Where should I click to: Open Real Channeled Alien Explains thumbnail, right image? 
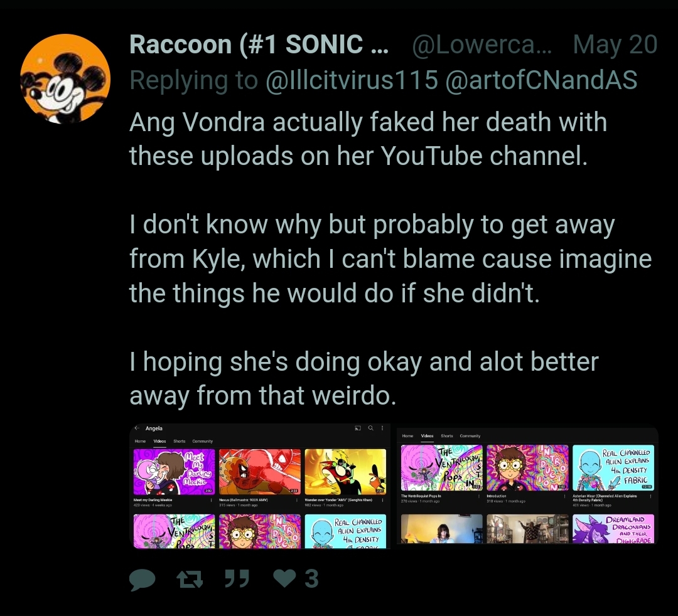pyautogui.click(x=613, y=468)
